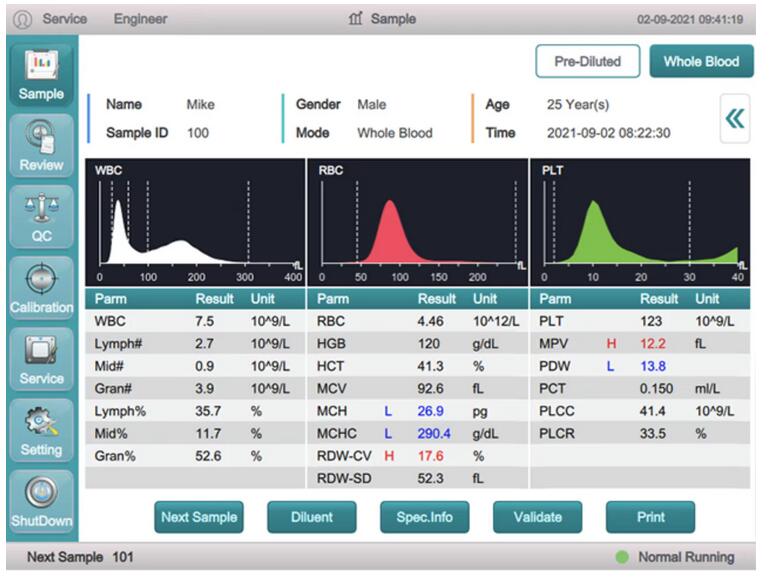
Task: Click the Diluent button
Action: coord(312,517)
